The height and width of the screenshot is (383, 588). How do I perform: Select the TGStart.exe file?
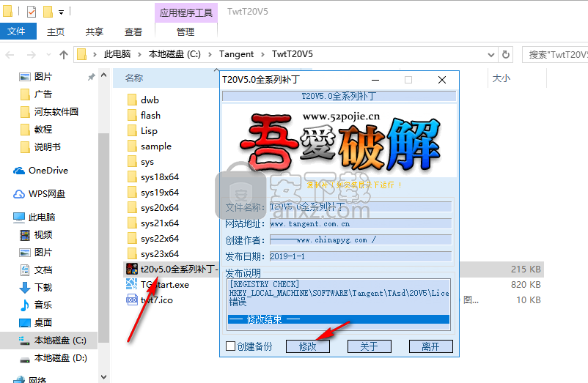click(x=165, y=285)
